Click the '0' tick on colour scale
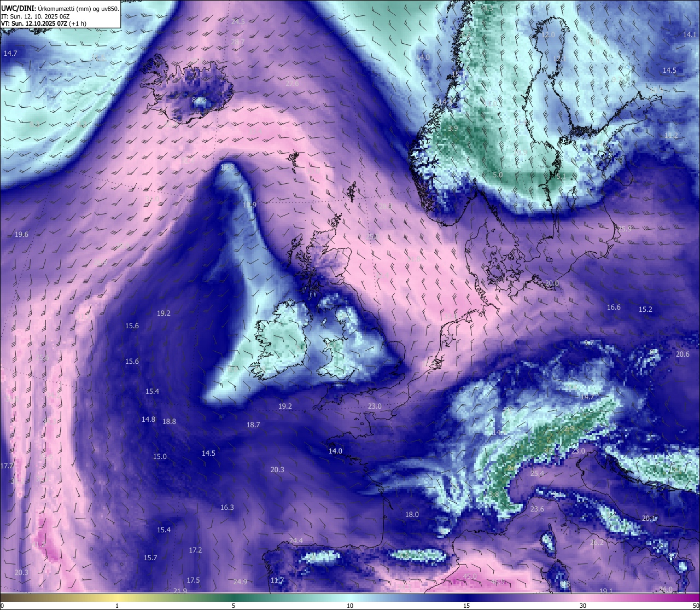 (x=2, y=606)
